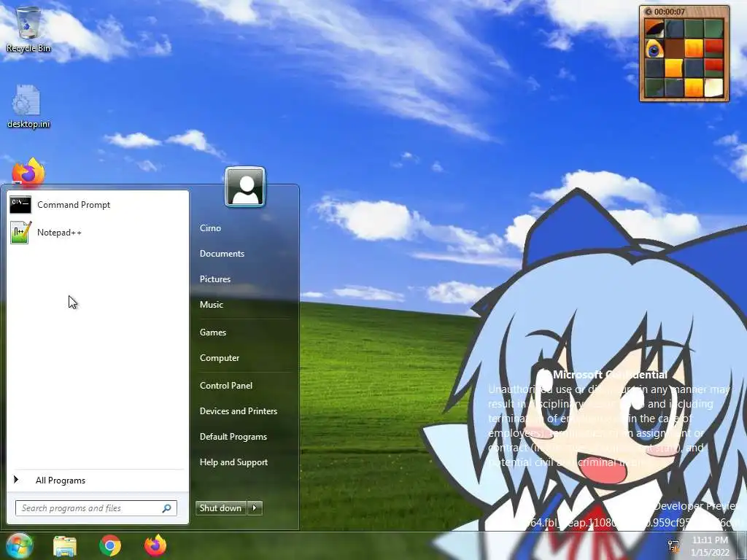This screenshot has width=747, height=560.
Task: Open Firefox from taskbar
Action: pyautogui.click(x=155, y=545)
